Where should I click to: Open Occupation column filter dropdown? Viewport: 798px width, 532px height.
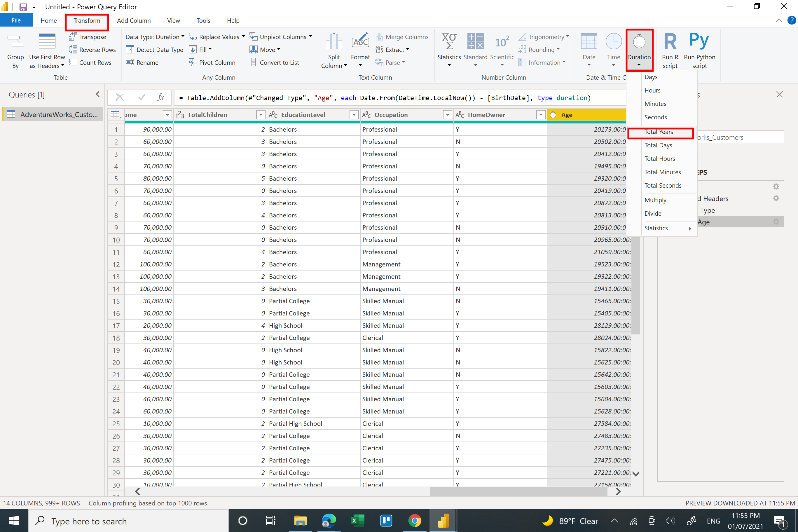447,115
